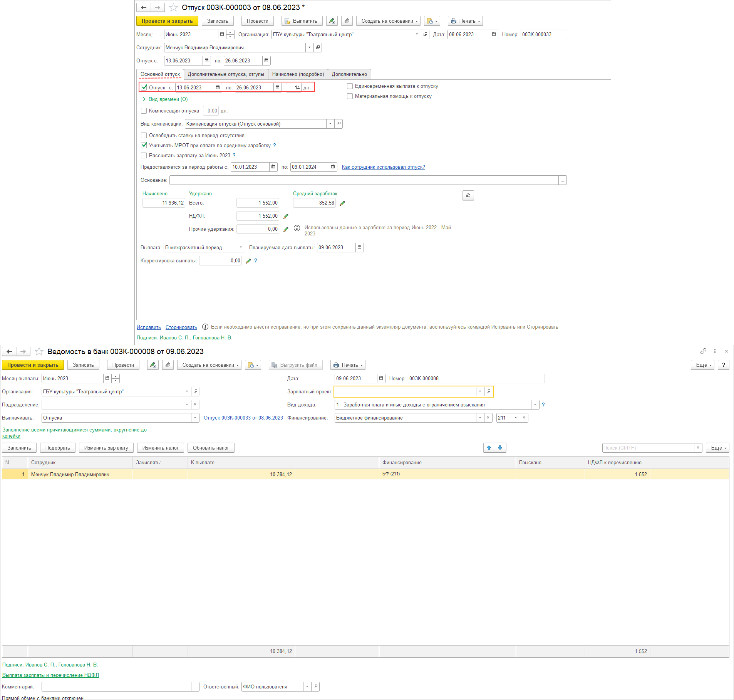The width and height of the screenshot is (734, 700).
Task: Open the Еще menu above the employee table
Action: (717, 448)
